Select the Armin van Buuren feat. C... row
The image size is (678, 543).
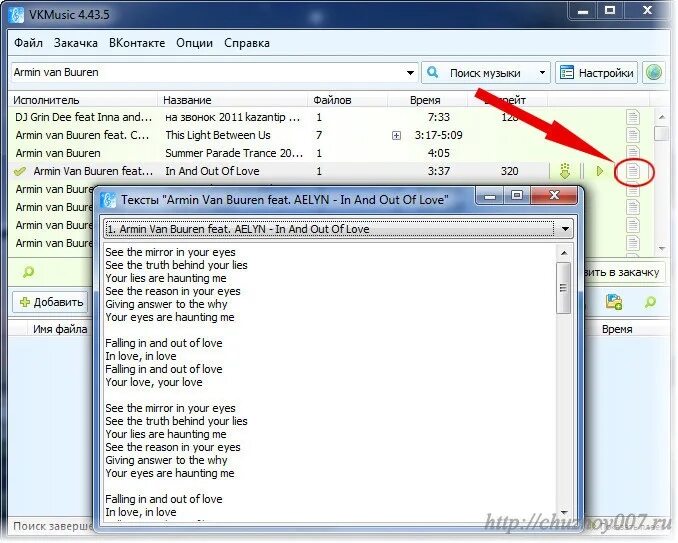point(82,135)
